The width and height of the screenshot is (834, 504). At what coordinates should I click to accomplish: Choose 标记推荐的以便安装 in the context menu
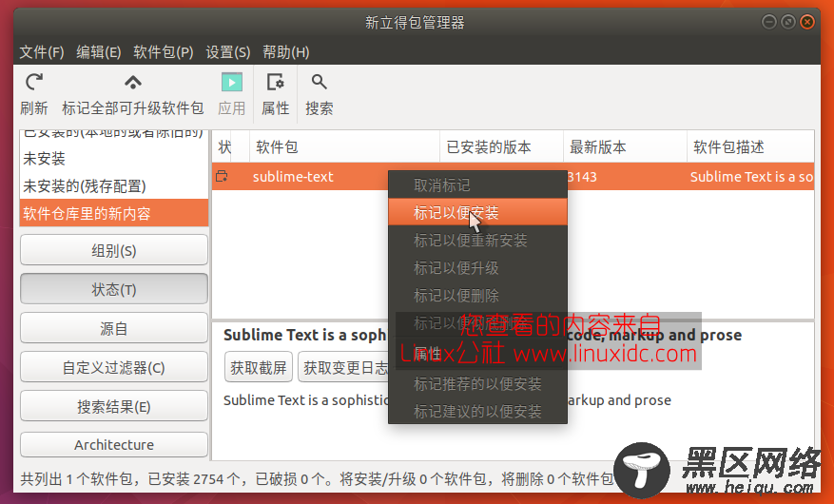(477, 384)
